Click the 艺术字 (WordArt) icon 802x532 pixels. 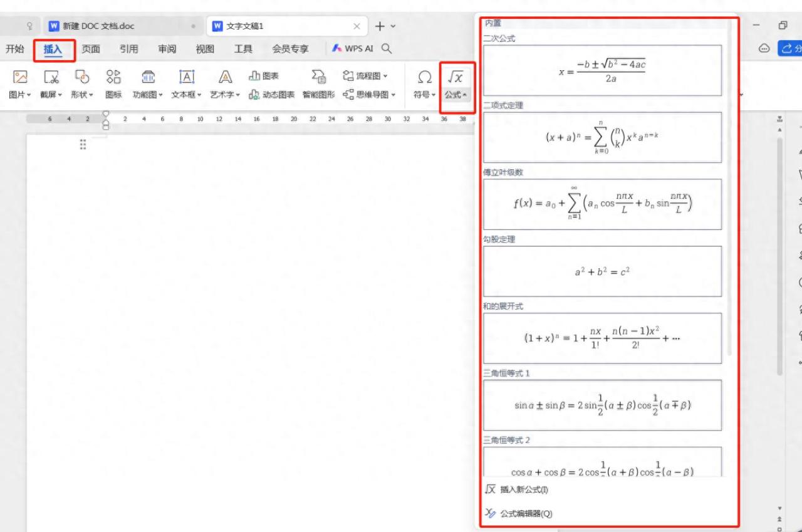click(x=224, y=78)
